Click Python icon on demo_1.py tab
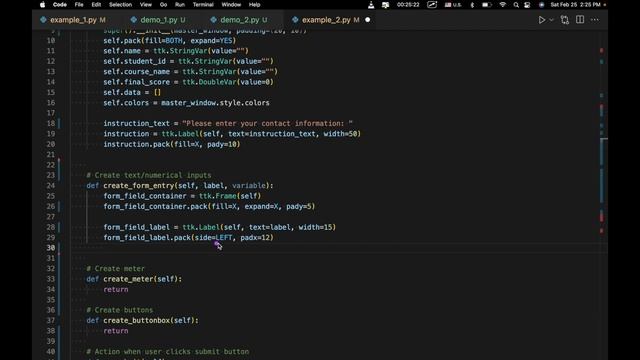The height and width of the screenshot is (360, 640). pyautogui.click(x=133, y=20)
